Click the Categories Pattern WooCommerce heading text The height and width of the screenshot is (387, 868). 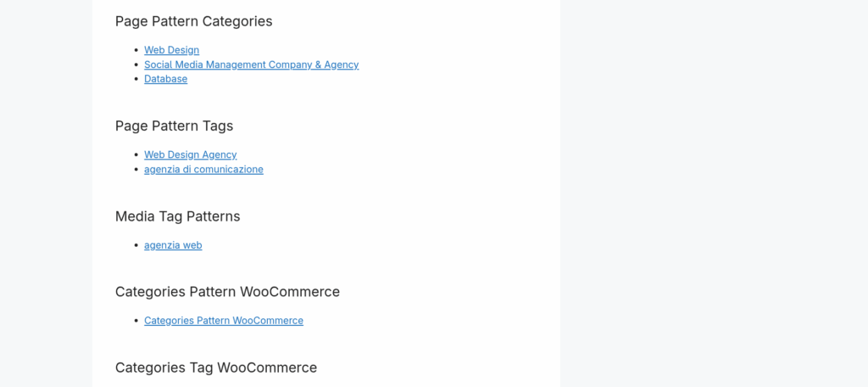227,292
